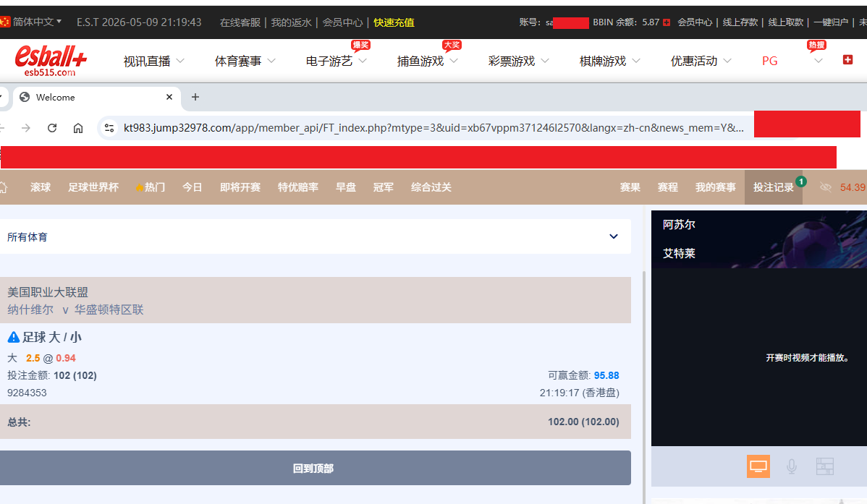Click the microphone icon under video
This screenshot has height=504, width=867.
[x=791, y=466]
